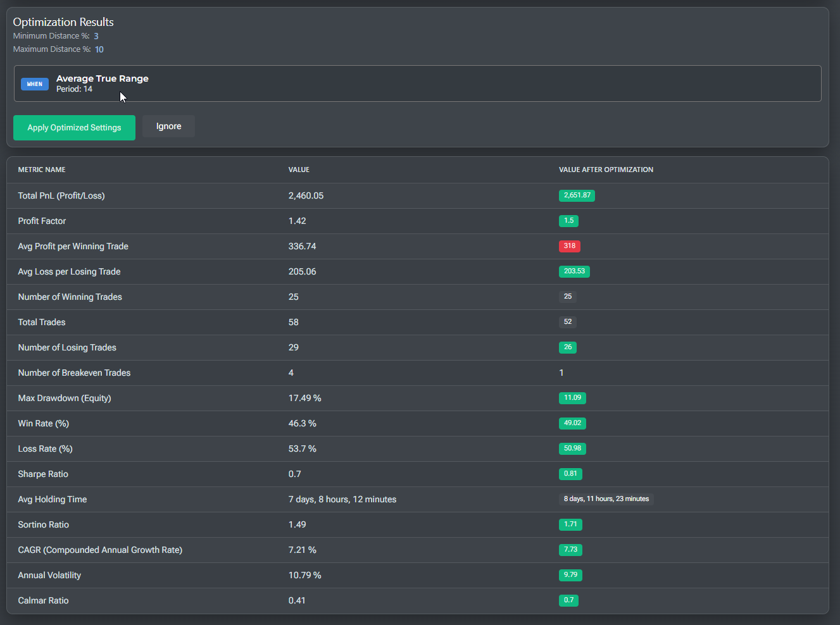Click the 8 days, 11 hours holding time badge
This screenshot has height=625, width=840.
[x=606, y=499]
